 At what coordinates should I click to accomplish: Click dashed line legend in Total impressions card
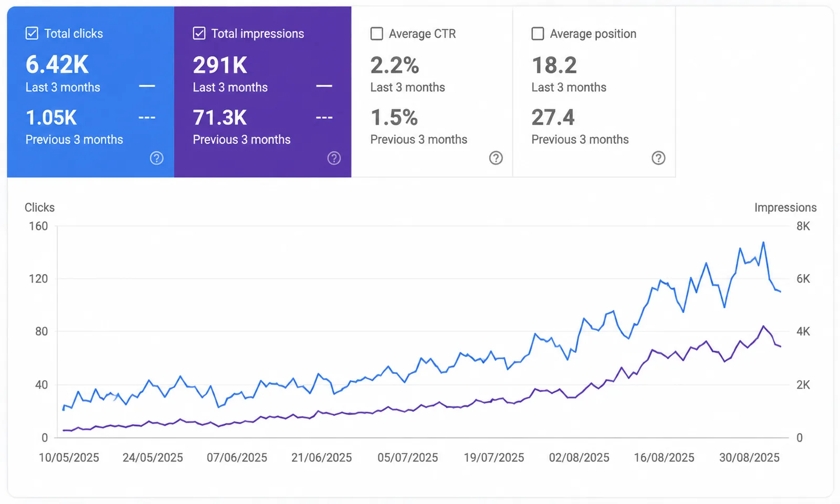pyautogui.click(x=324, y=118)
